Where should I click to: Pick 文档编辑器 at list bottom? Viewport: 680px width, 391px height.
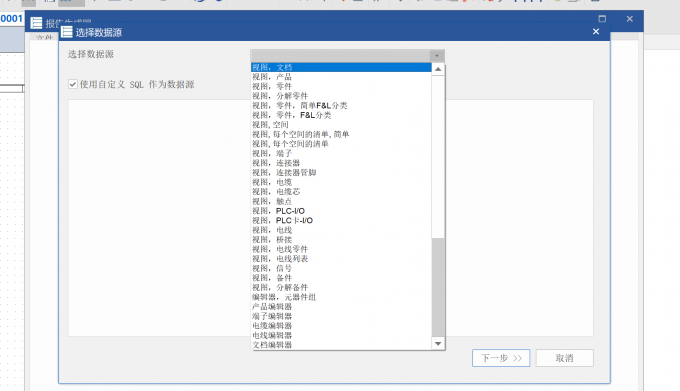coord(341,345)
